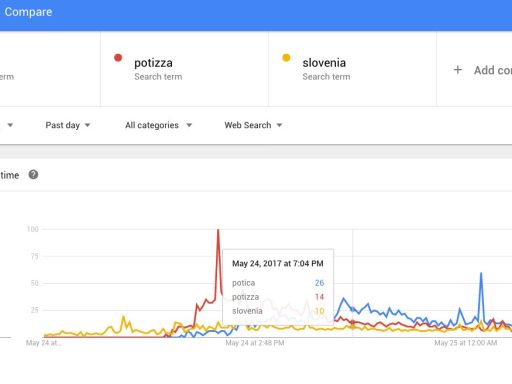This screenshot has height=384, width=512.
Task: Click the arrow next to Web Search
Action: coord(279,125)
